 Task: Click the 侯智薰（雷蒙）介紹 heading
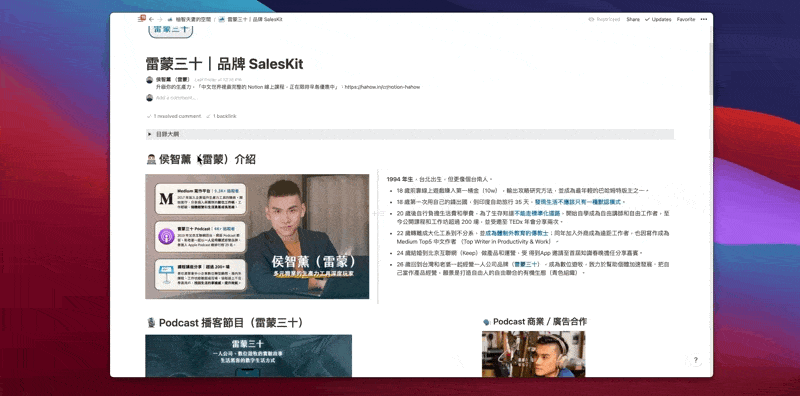click(207, 160)
